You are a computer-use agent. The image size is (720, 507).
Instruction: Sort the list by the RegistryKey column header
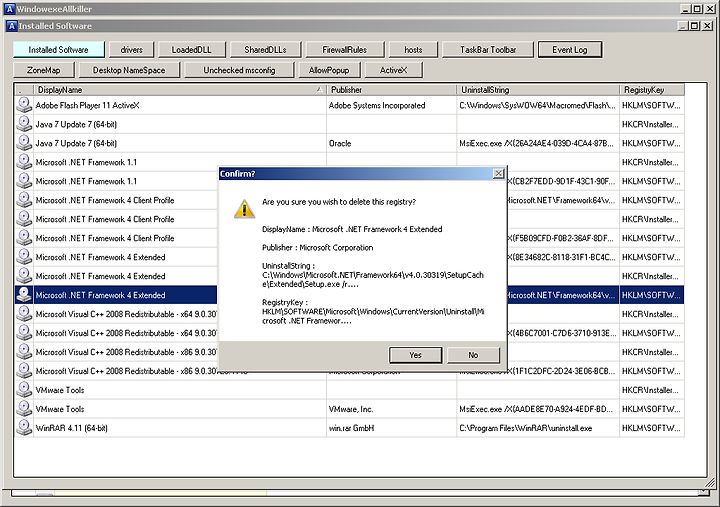[x=652, y=90]
